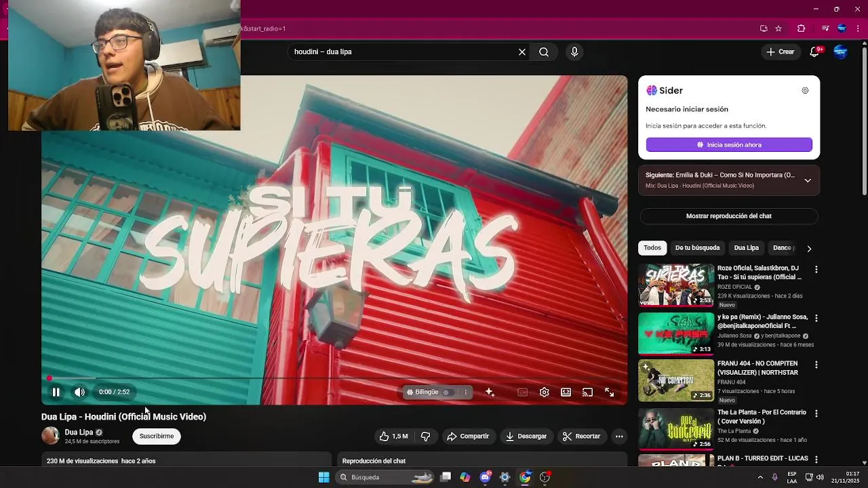Open the y ke pa (Remix) thumbnail
868x488 pixels.
[676, 333]
